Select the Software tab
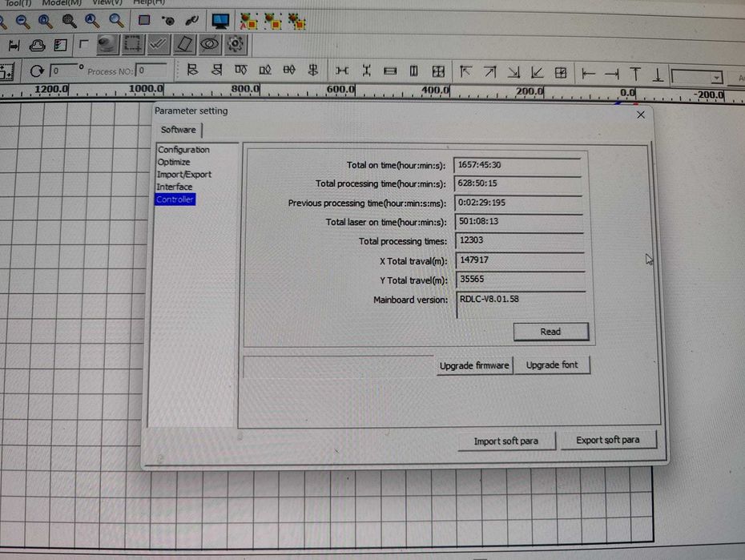 click(178, 130)
